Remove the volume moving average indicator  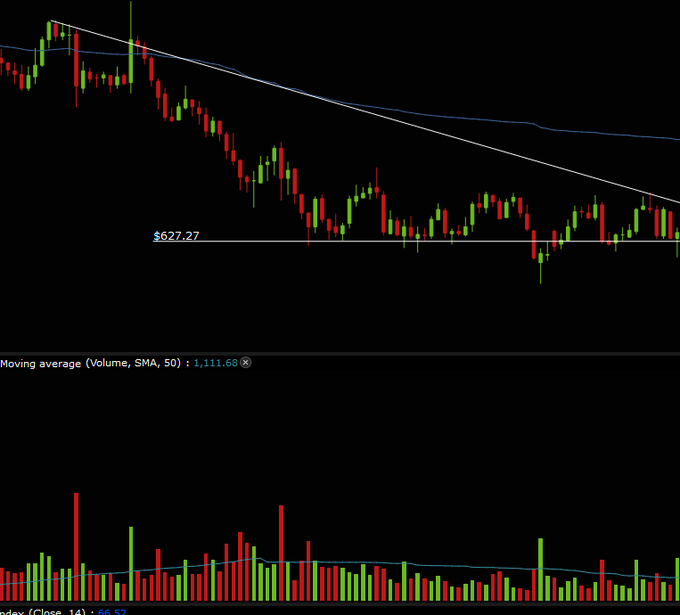coord(245,363)
